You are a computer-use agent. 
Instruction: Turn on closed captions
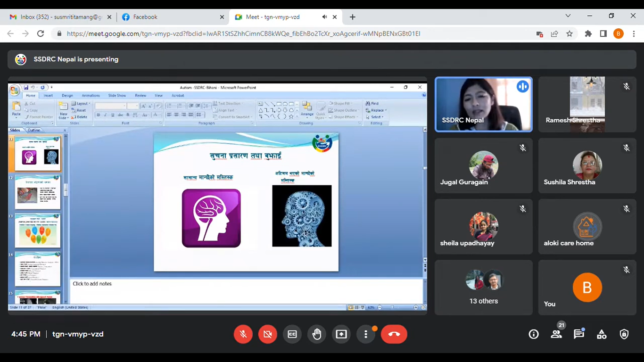tap(292, 334)
